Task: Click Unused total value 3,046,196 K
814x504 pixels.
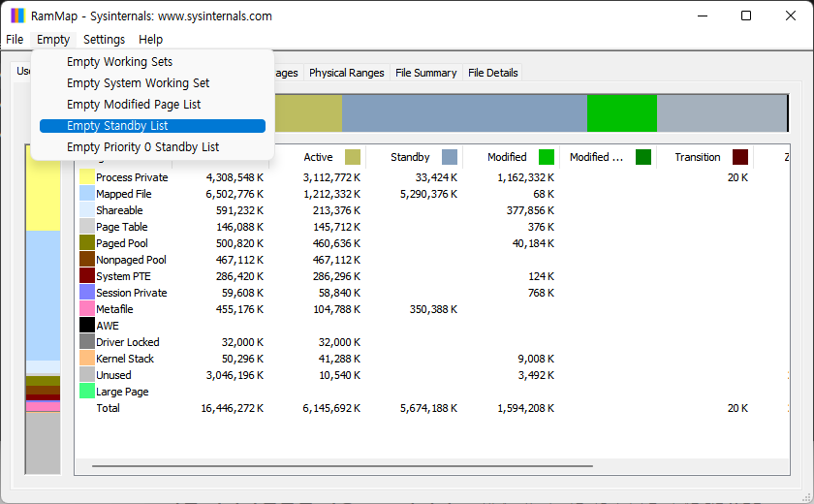Action: point(235,375)
